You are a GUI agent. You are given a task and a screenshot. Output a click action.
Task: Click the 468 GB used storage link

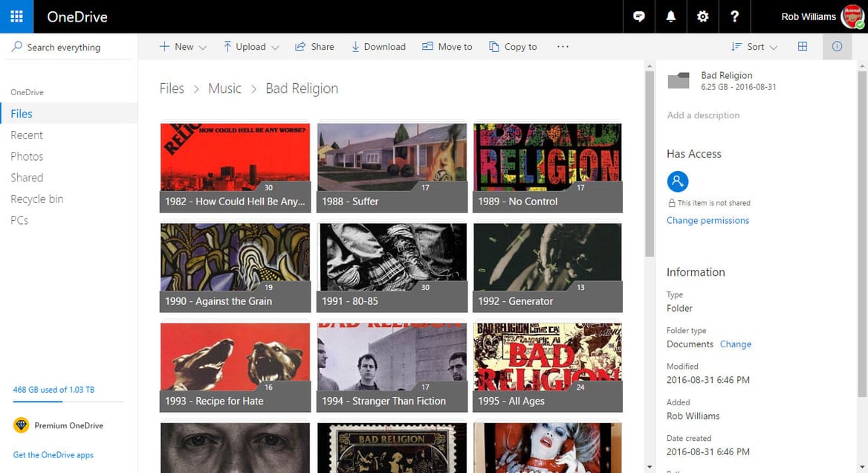(x=54, y=390)
